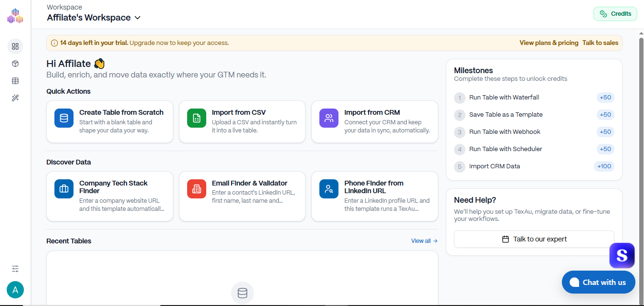This screenshot has height=306, width=644.
Task: Open the View all tables link
Action: pos(424,241)
